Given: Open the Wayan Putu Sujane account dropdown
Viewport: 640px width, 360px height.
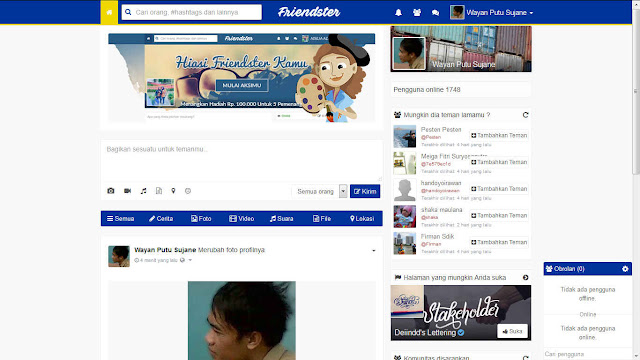Looking at the screenshot, I should coord(500,13).
